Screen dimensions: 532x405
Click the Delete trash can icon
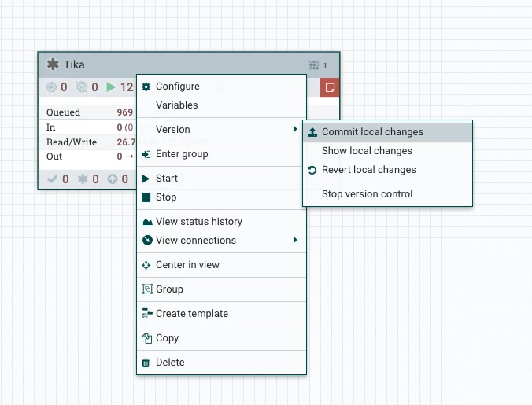(146, 363)
